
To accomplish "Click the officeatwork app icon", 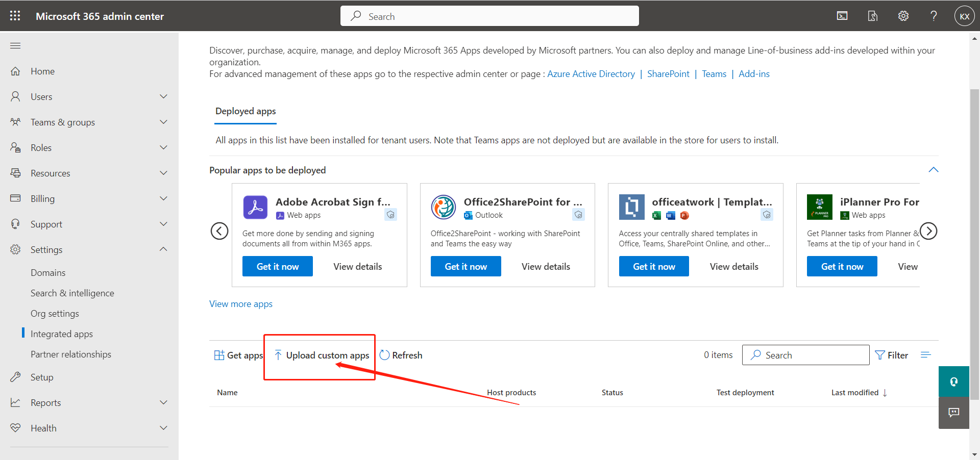I will 631,207.
